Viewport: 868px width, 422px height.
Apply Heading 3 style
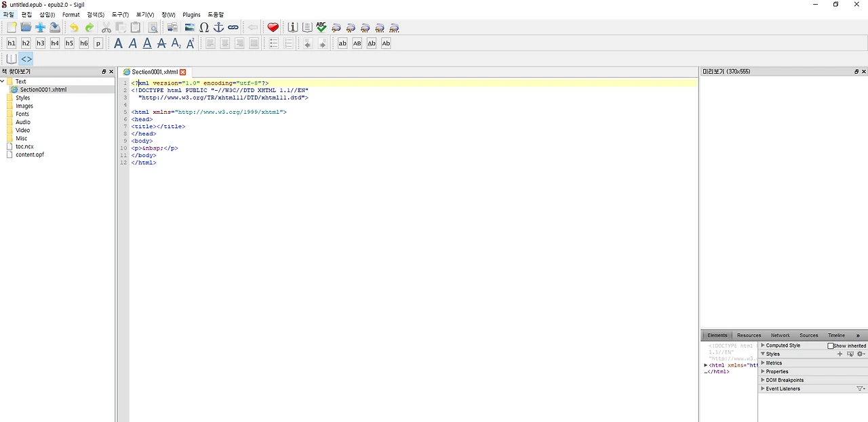(x=41, y=43)
